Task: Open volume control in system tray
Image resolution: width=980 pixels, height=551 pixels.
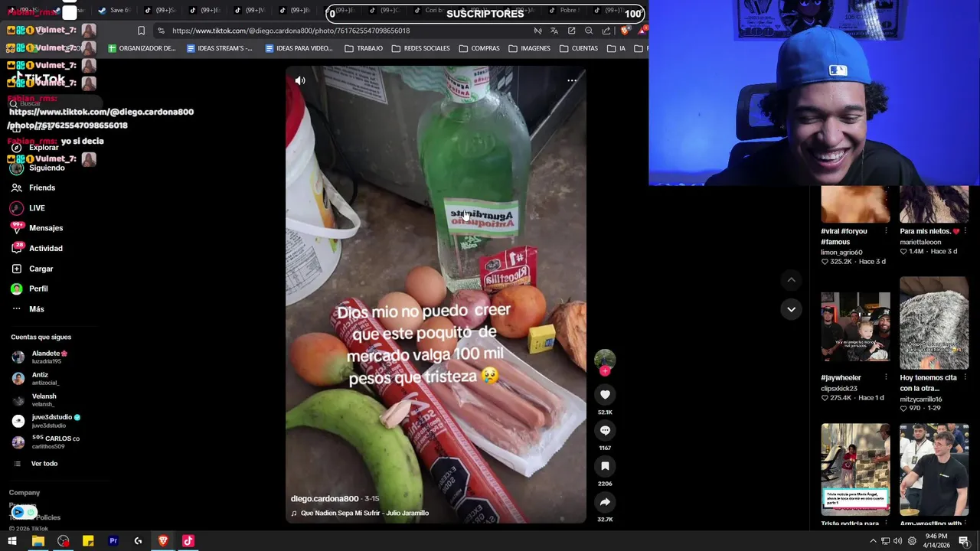Action: 897,541
